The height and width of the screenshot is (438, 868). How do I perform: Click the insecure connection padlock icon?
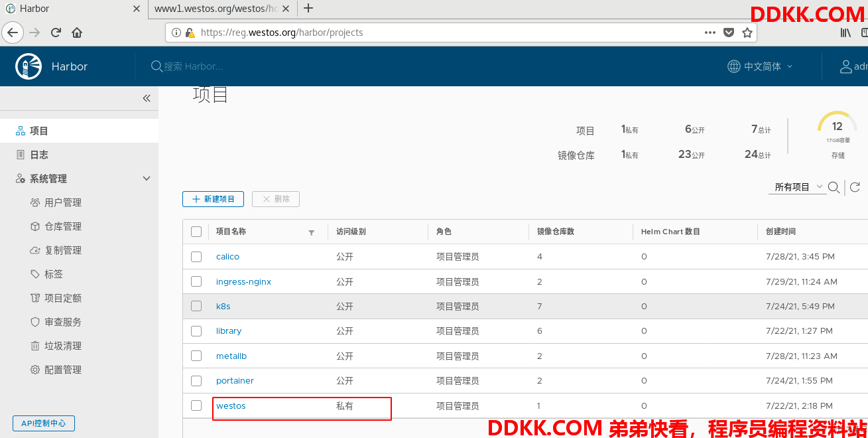(x=190, y=33)
